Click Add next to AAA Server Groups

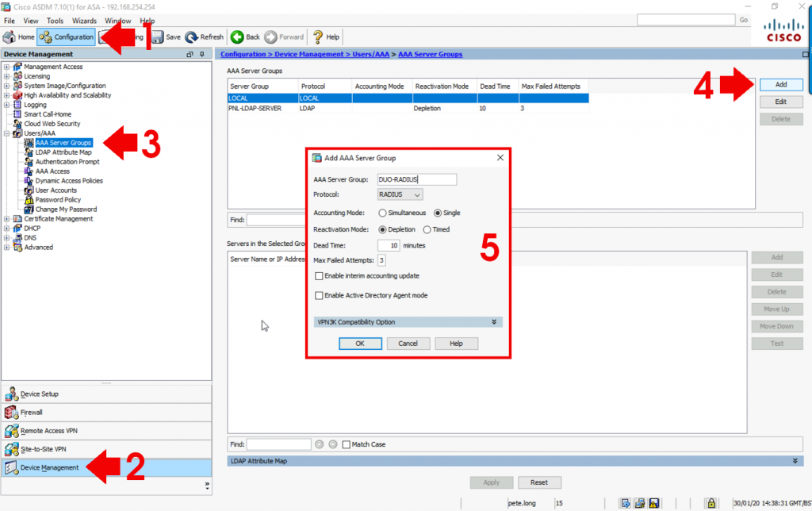(x=781, y=84)
